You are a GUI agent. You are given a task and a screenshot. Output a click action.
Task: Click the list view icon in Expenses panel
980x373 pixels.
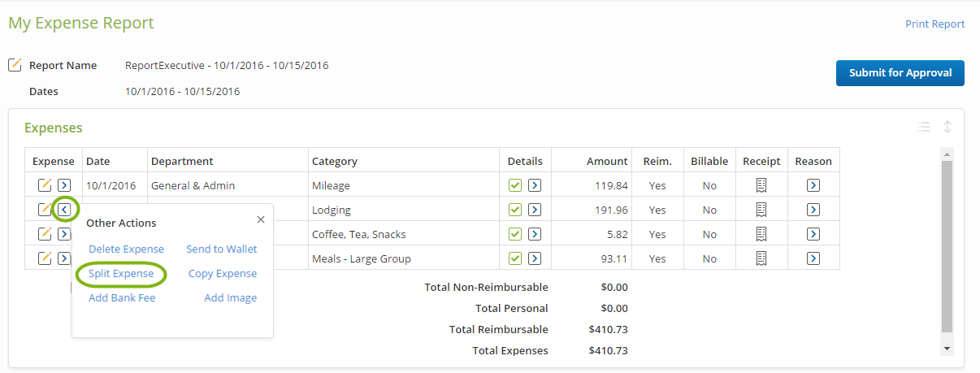(x=923, y=127)
